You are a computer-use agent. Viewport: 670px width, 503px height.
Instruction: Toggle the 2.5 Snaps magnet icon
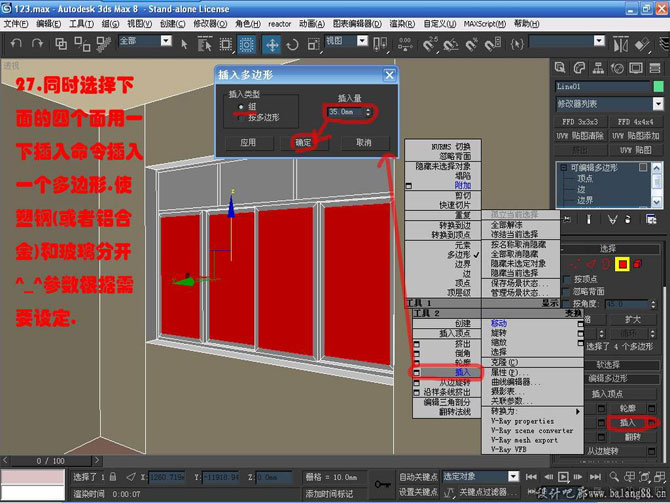430,44
